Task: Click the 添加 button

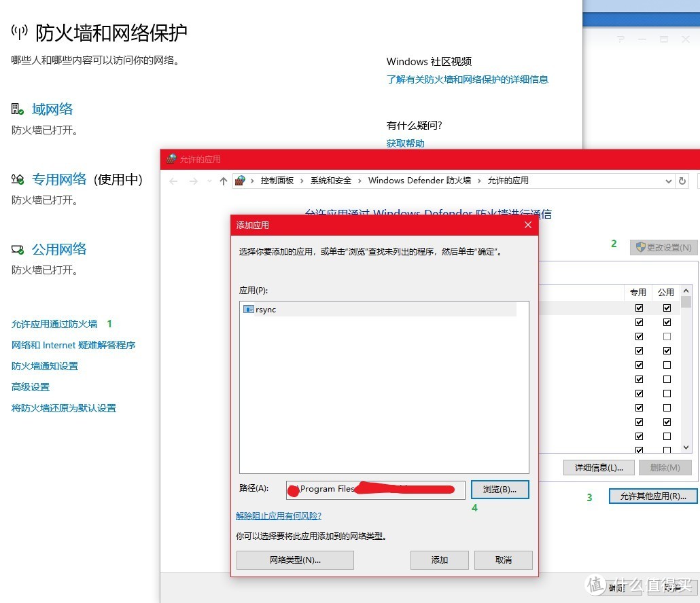Action: tap(439, 560)
